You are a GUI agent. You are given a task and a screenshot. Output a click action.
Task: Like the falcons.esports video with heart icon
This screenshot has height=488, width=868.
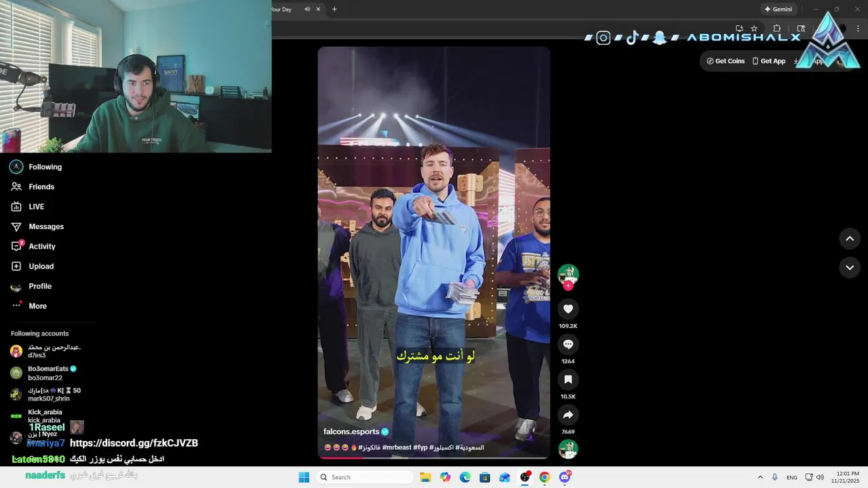(568, 309)
